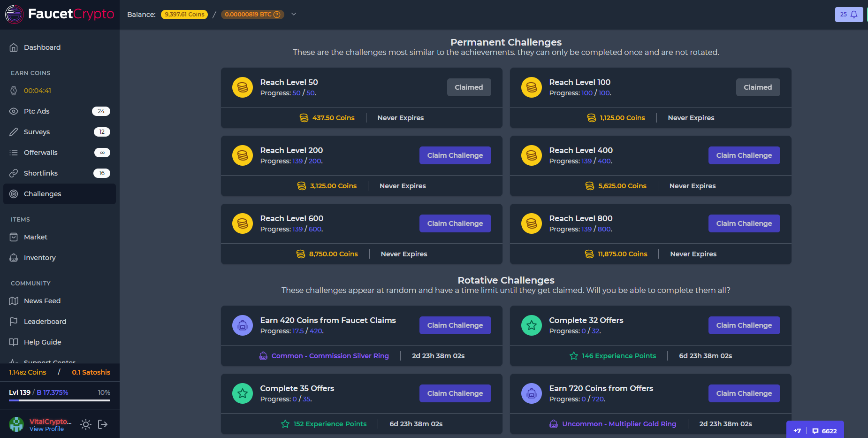Open the chat widget showing 6622

(815, 430)
